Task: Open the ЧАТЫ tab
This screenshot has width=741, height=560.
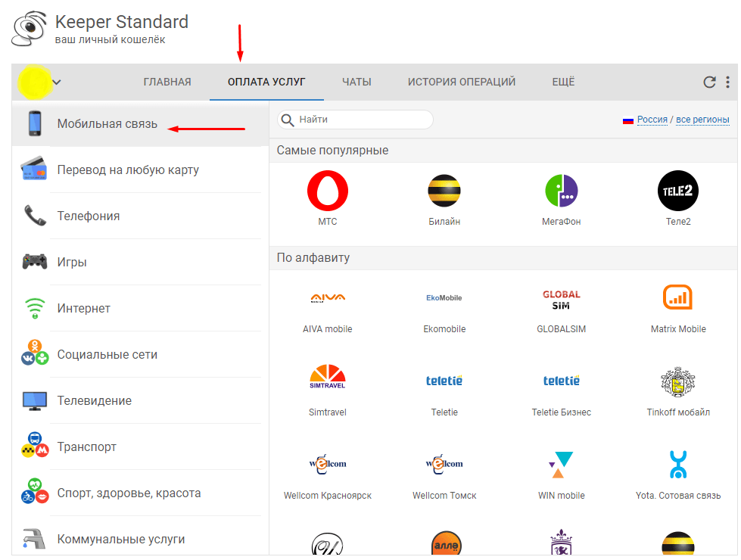Action: pyautogui.click(x=356, y=82)
